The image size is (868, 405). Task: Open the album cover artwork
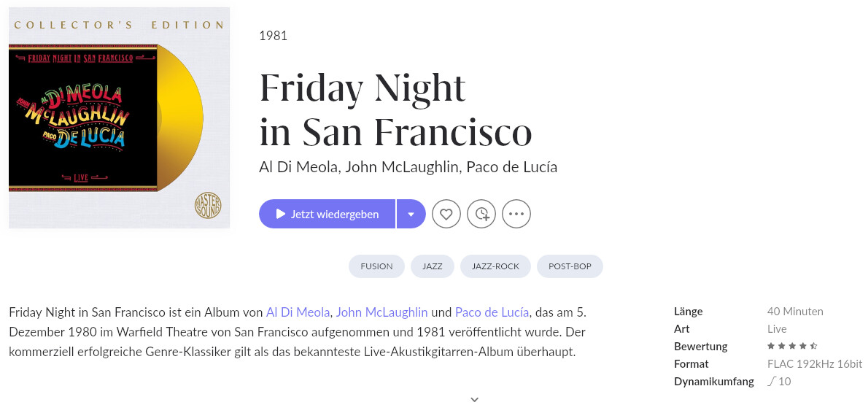[x=119, y=117]
